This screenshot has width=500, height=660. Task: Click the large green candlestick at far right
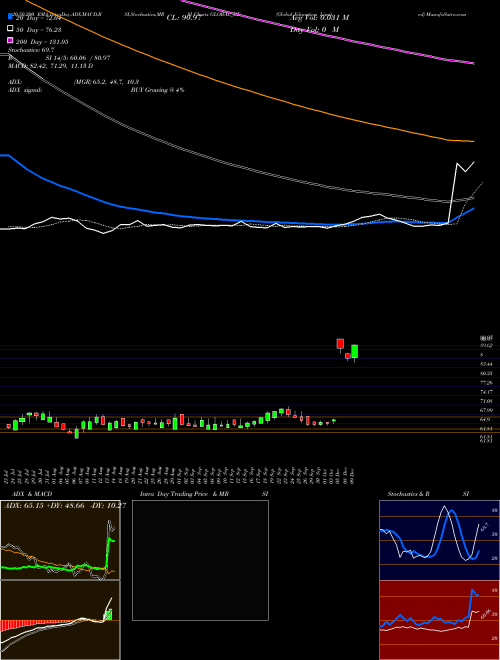point(355,352)
